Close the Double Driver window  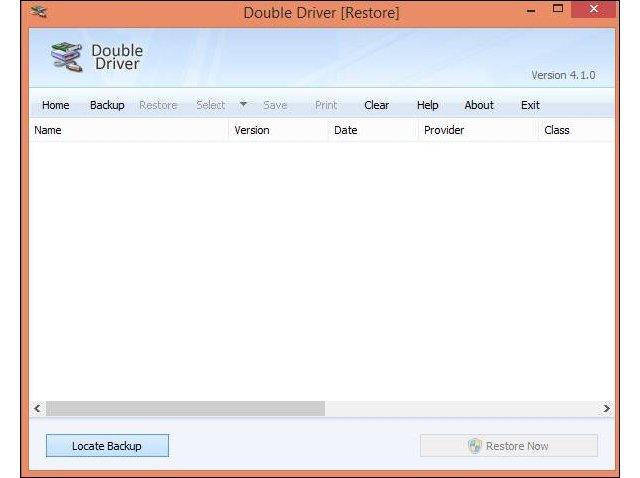593,9
